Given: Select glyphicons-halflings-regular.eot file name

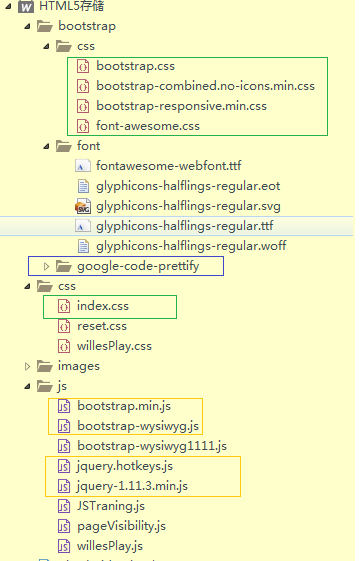Looking at the screenshot, I should [x=188, y=186].
